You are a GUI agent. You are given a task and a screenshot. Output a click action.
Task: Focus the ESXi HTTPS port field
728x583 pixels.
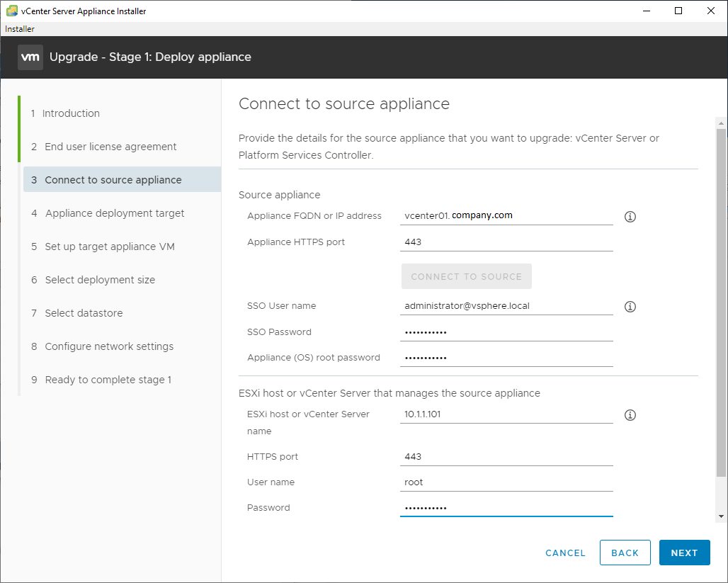(506, 457)
